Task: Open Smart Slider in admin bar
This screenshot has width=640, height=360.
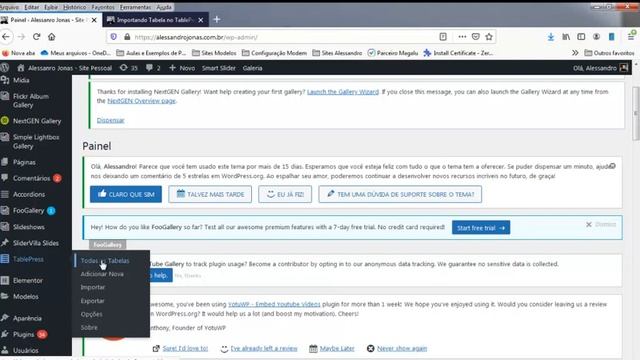Action: pyautogui.click(x=218, y=68)
